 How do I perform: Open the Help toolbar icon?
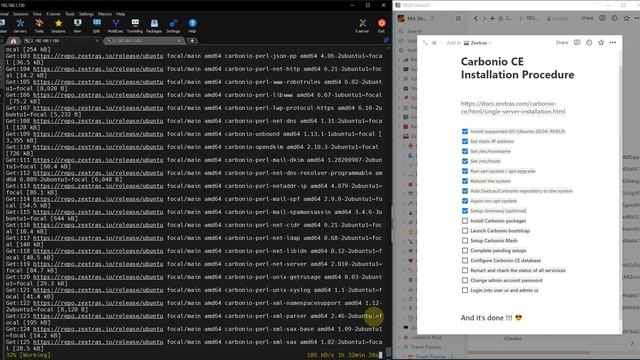pyautogui.click(x=192, y=26)
